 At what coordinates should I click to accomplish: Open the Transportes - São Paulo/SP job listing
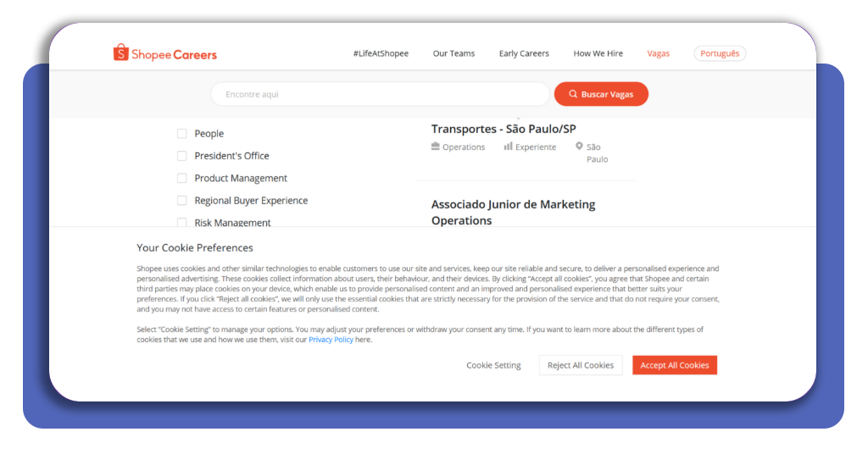pos(504,129)
